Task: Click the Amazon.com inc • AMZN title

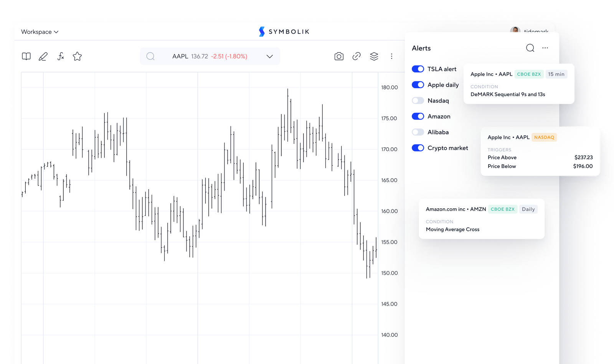Action: 456,209
